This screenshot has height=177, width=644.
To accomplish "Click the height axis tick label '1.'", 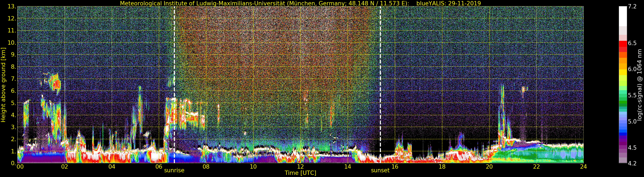I will (13, 151).
